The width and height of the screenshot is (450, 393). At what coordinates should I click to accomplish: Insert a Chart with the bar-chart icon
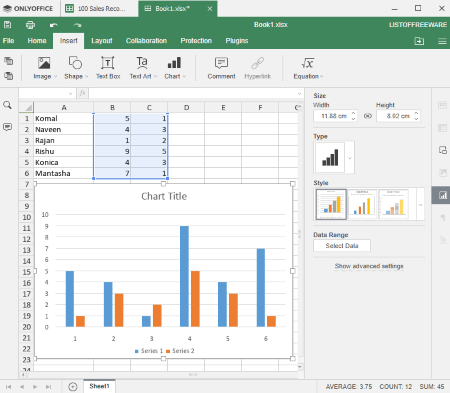(174, 68)
